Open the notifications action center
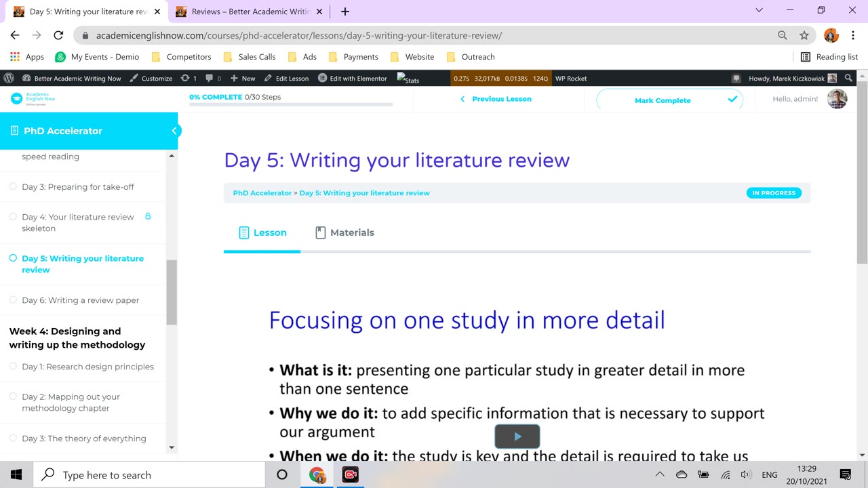The image size is (868, 488). (x=846, y=474)
